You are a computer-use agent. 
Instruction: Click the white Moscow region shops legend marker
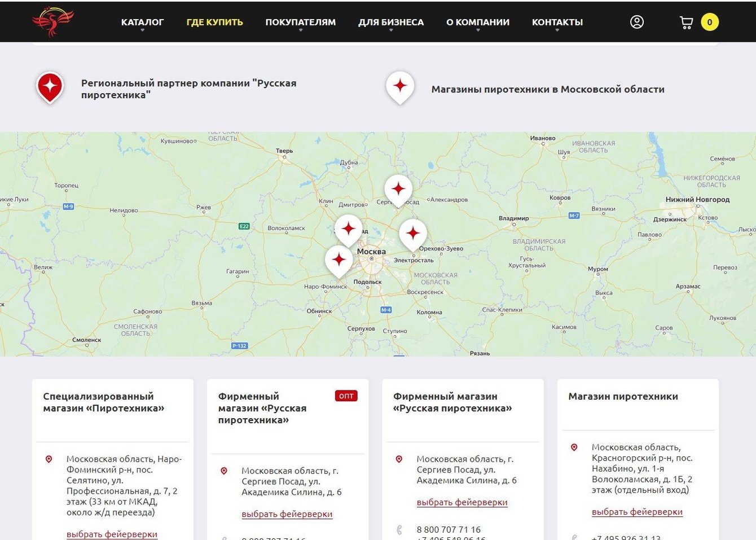pos(400,88)
